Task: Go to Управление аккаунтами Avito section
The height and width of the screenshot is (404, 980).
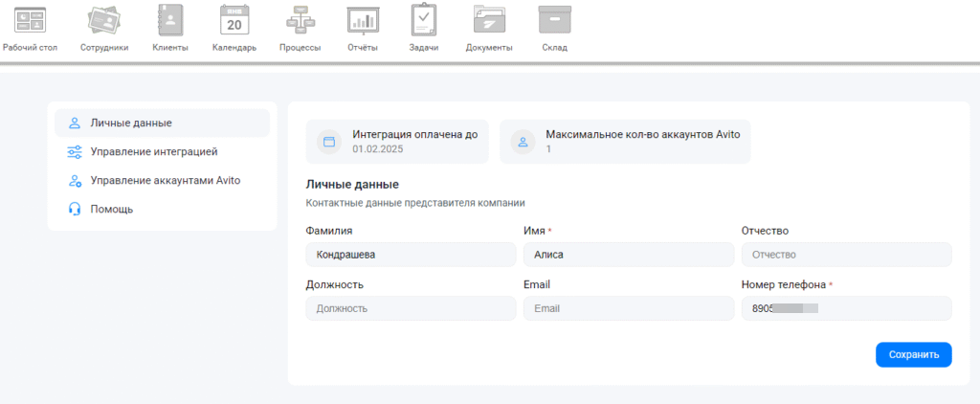Action: (x=166, y=181)
